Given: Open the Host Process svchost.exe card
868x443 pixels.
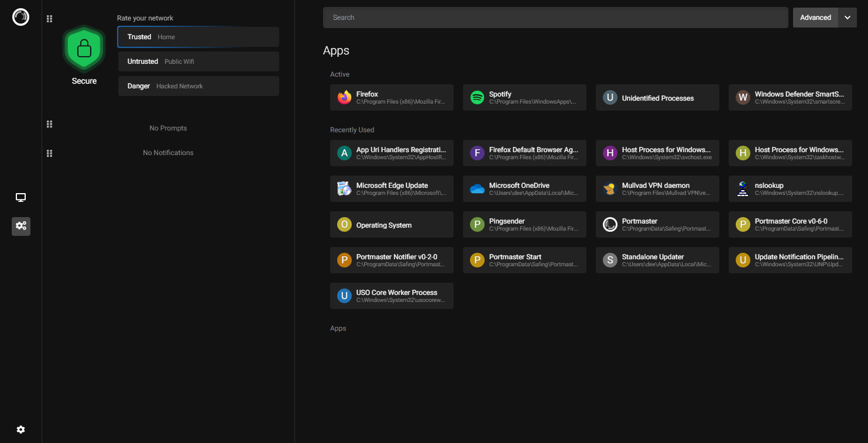Looking at the screenshot, I should tap(657, 153).
